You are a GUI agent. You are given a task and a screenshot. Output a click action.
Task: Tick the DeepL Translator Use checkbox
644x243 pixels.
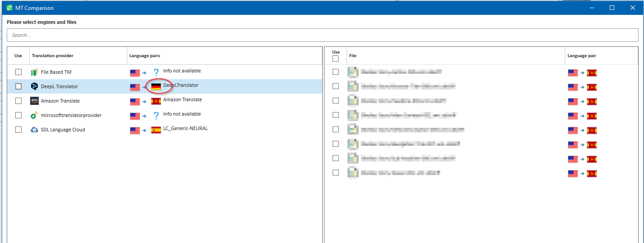point(18,86)
